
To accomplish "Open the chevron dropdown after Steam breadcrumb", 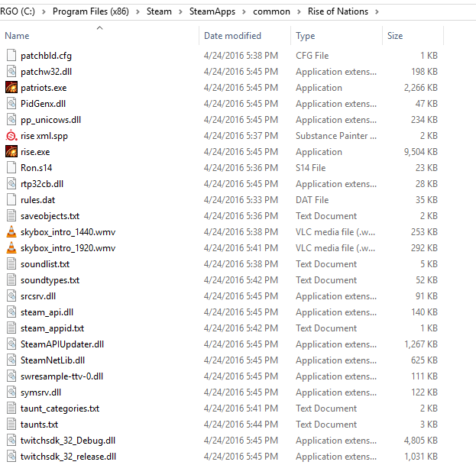I will pos(180,11).
